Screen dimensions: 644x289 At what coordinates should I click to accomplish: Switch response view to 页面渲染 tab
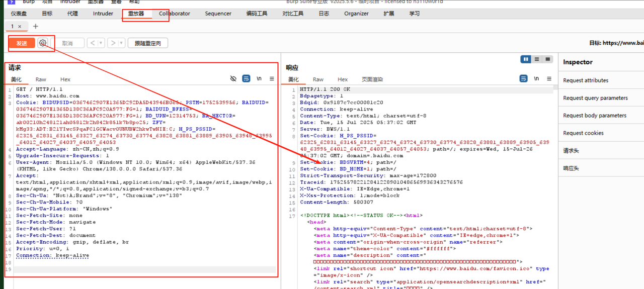pyautogui.click(x=372, y=79)
